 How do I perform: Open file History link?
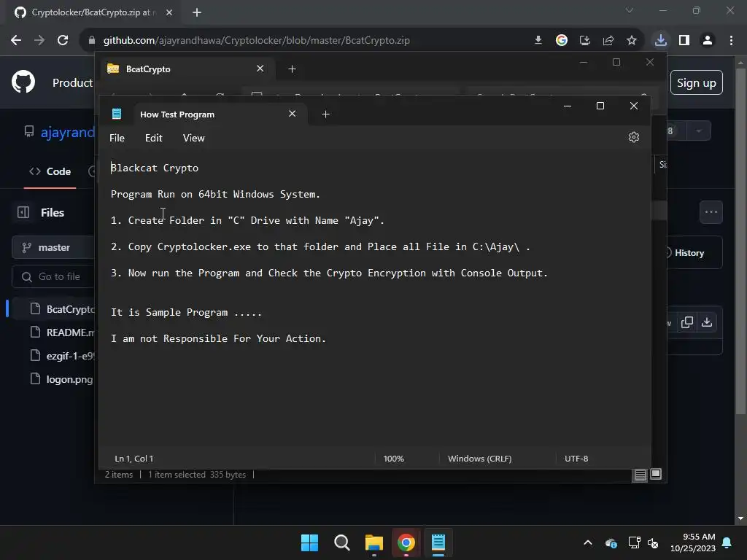point(689,253)
